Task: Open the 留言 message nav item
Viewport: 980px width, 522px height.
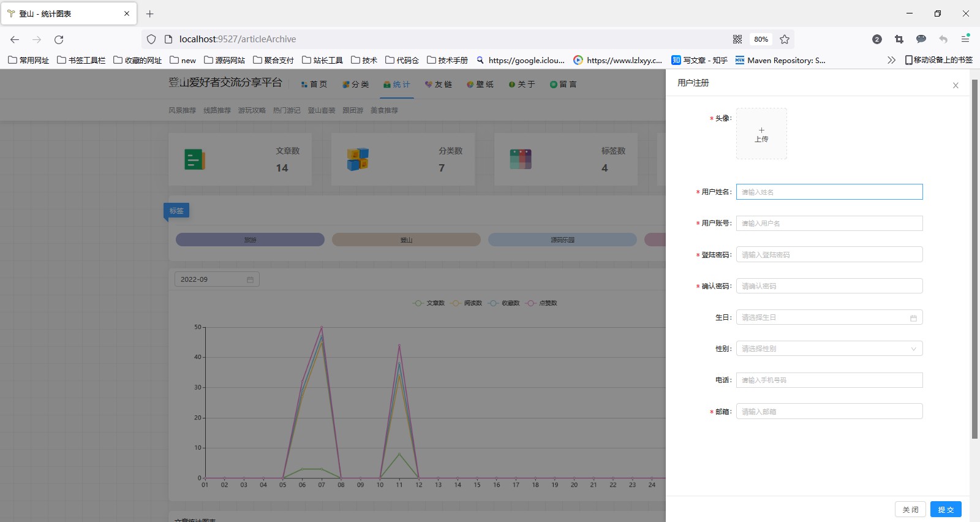Action: click(x=563, y=85)
